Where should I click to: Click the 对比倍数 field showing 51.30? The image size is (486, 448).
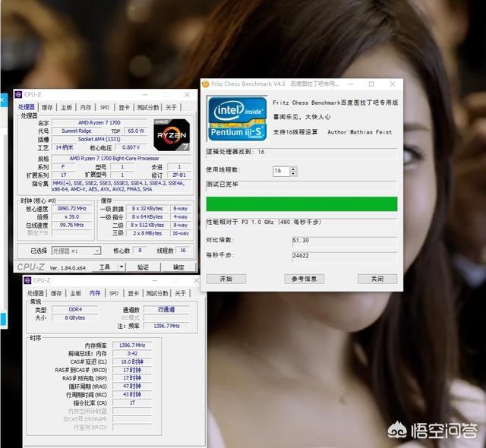pos(344,241)
